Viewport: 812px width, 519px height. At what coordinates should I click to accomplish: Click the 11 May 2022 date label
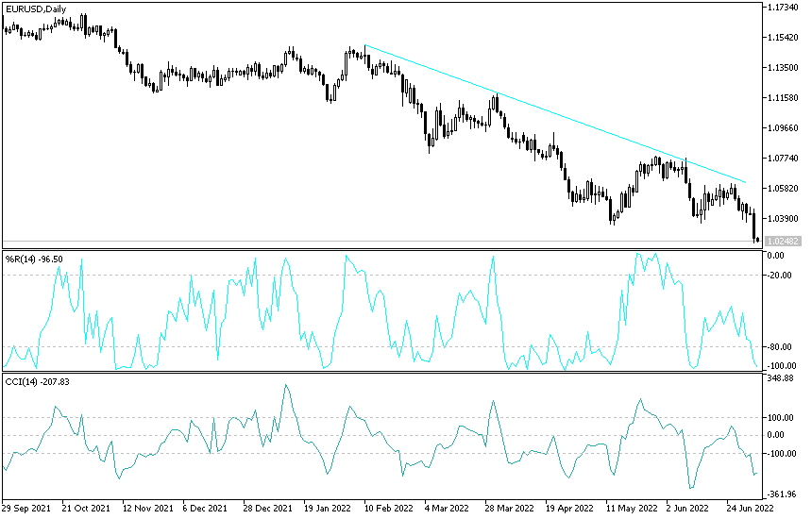(x=632, y=508)
